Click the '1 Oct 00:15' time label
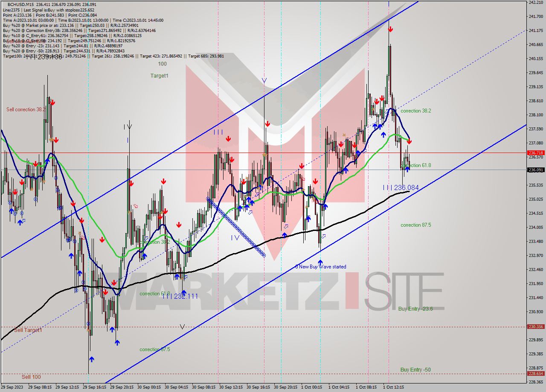The width and height of the screenshot is (546, 392). (312, 387)
